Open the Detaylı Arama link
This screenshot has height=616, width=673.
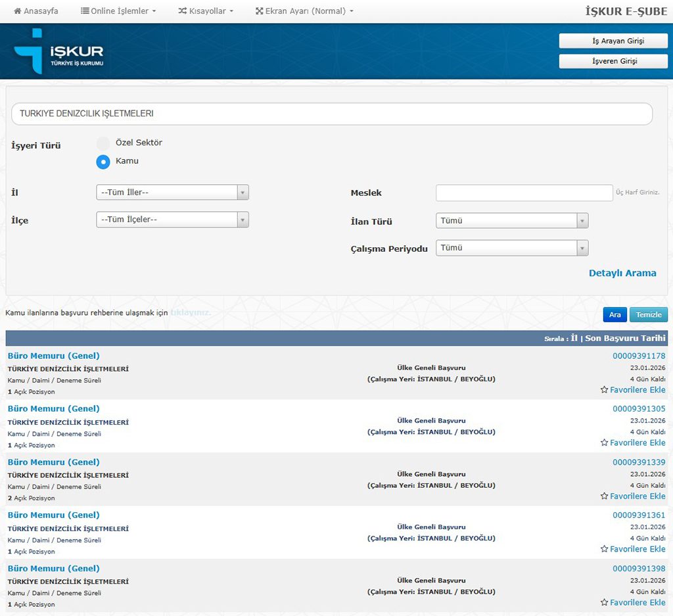pos(622,273)
